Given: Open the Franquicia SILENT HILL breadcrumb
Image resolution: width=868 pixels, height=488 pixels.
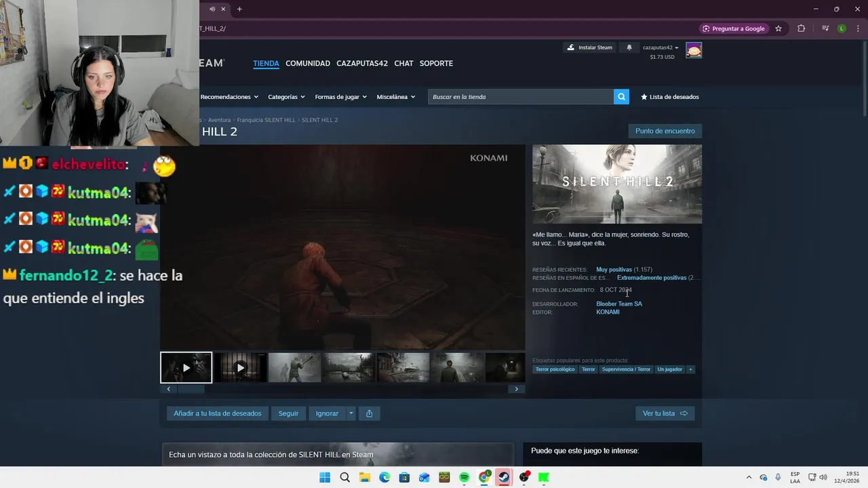Looking at the screenshot, I should pos(266,120).
